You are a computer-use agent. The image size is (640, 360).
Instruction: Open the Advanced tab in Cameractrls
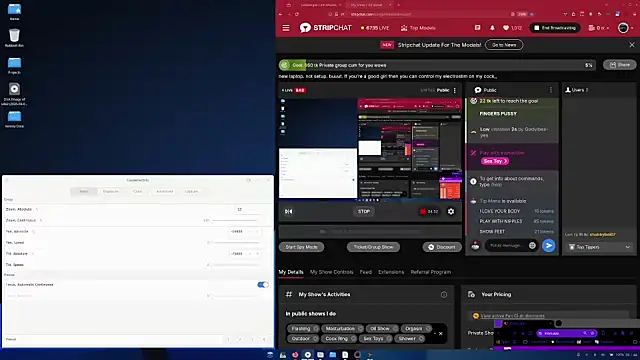pos(164,191)
